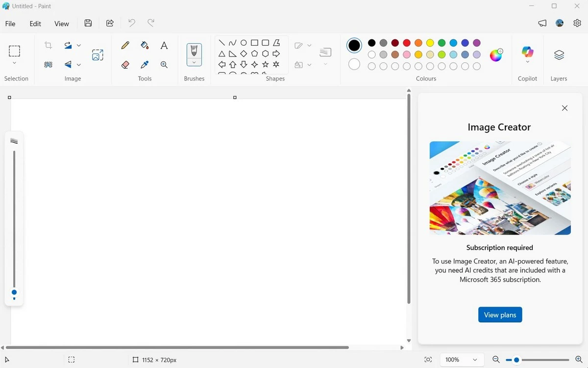Select the Pencil tool
The height and width of the screenshot is (368, 588).
tap(125, 45)
